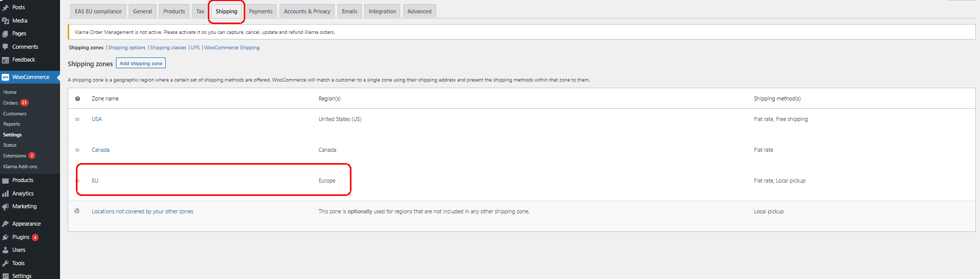This screenshot has height=279, width=980.
Task: Open the EAS EU compliance tab
Action: (98, 11)
